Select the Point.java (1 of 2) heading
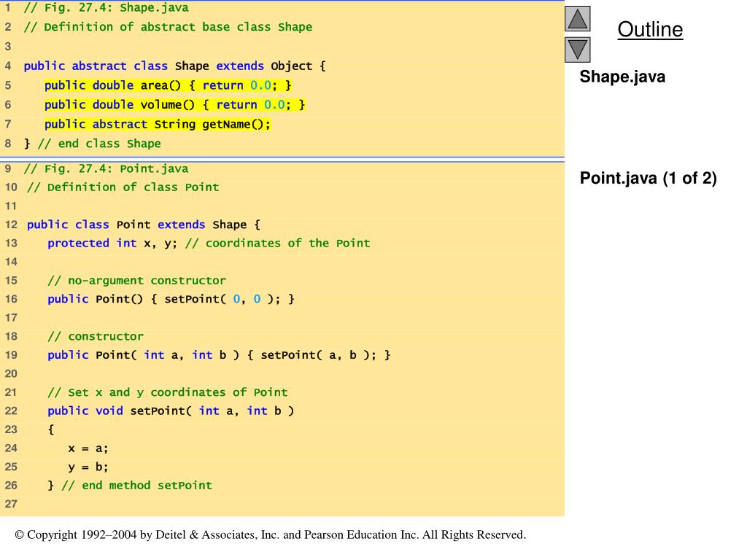747x560 pixels. (x=648, y=178)
